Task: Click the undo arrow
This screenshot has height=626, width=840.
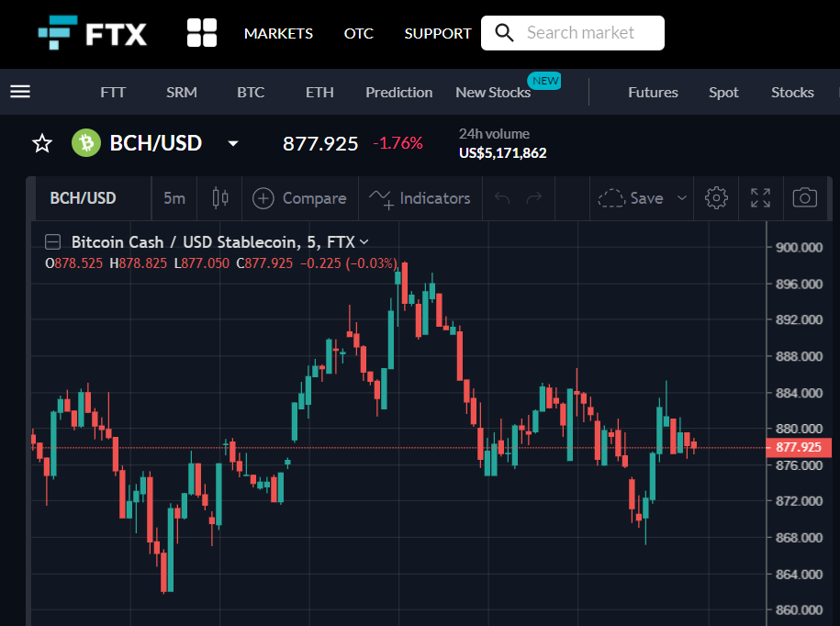Action: [502, 198]
